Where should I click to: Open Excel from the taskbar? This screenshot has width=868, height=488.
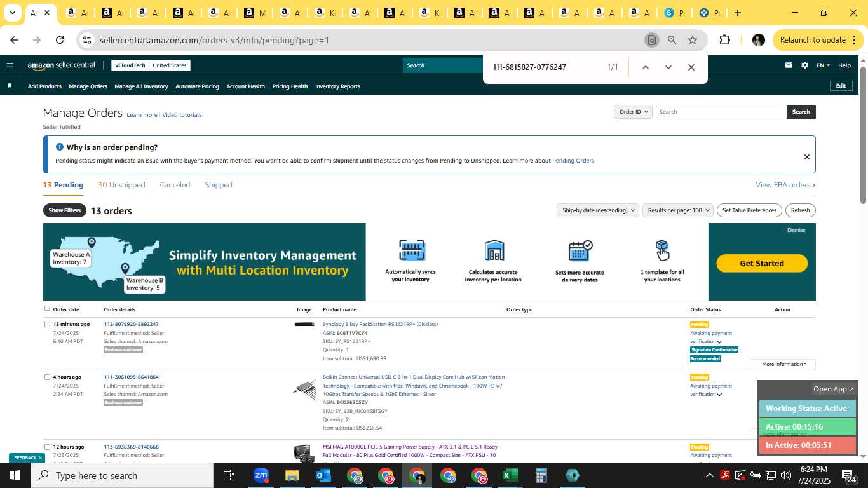tap(510, 475)
